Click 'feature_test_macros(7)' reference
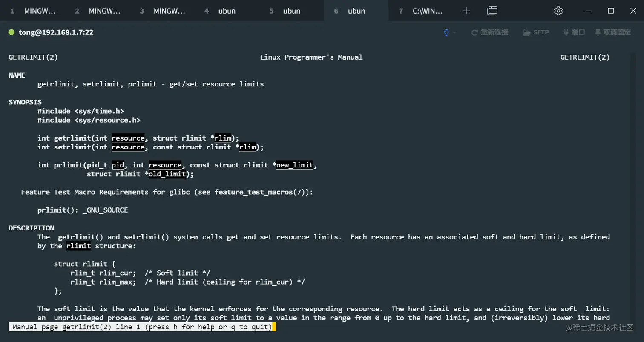Viewport: 644px width, 342px height. pos(262,192)
